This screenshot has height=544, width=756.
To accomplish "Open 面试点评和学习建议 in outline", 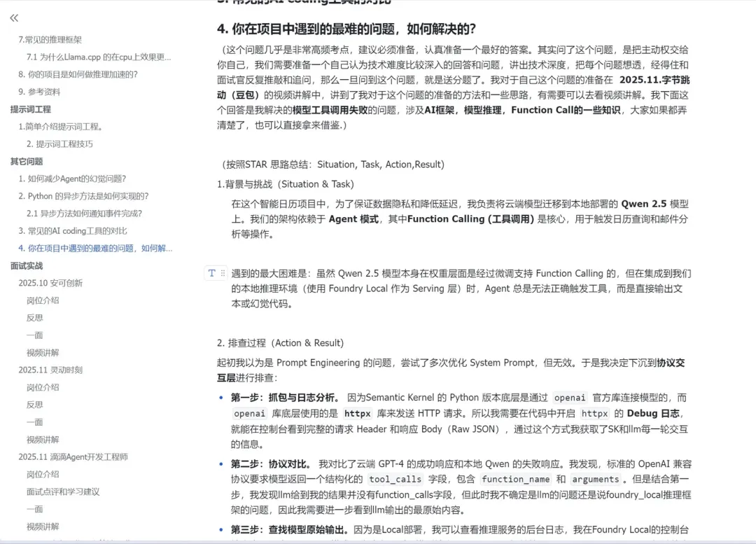I will (x=63, y=491).
